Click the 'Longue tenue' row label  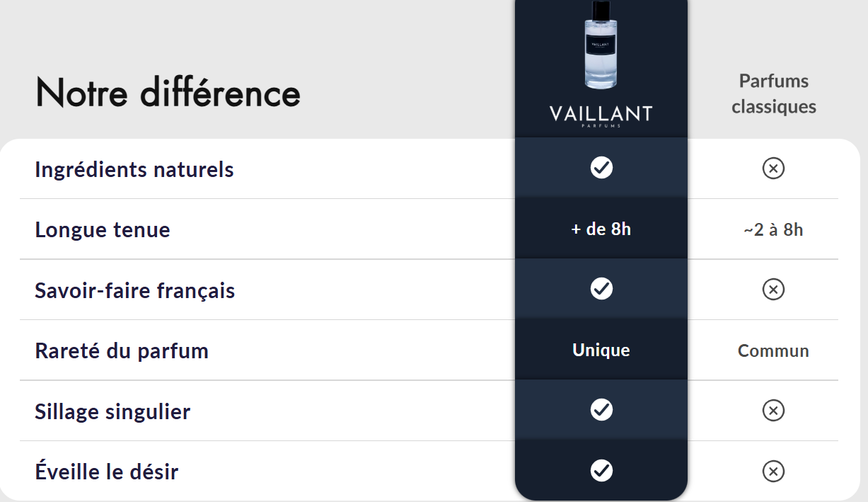tap(103, 230)
